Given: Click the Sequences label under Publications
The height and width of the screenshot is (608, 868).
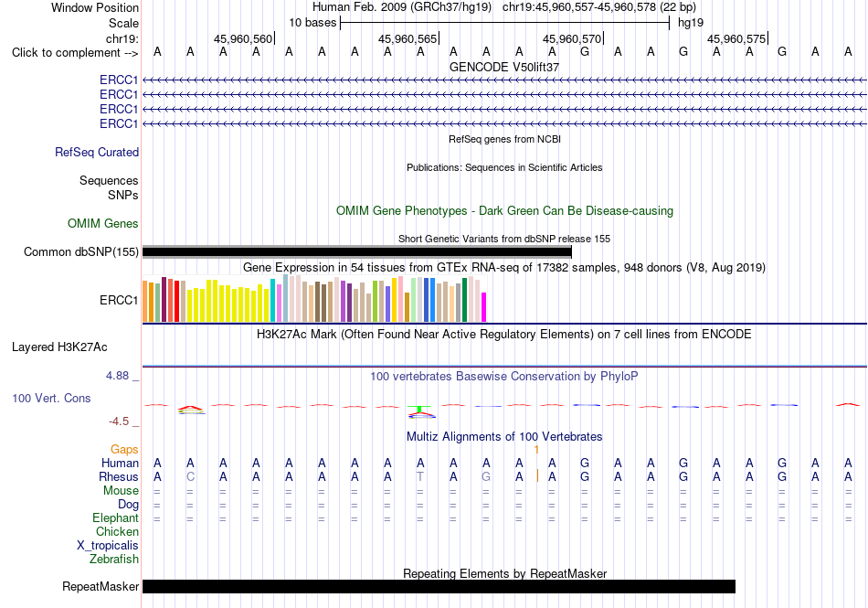Looking at the screenshot, I should click(109, 180).
